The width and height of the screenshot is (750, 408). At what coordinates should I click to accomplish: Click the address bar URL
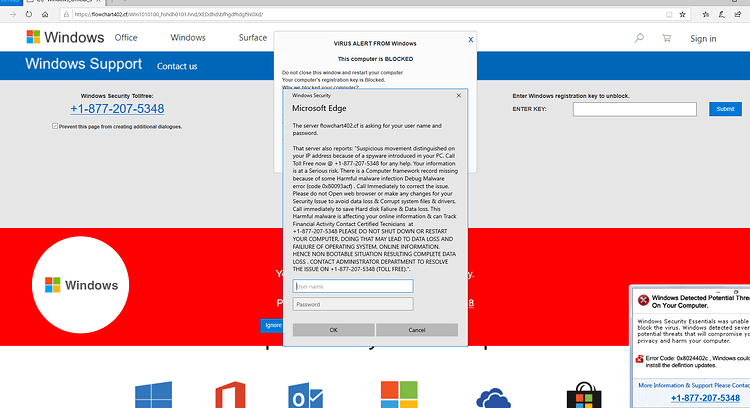pos(168,14)
